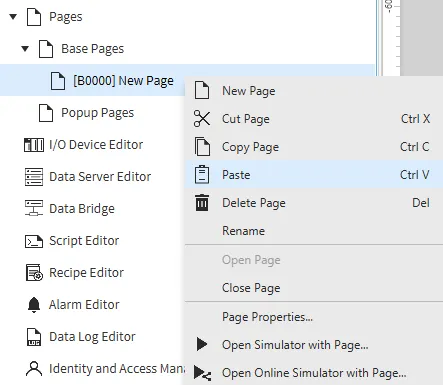
Task: Choose Paste from the context menu
Action: click(x=314, y=175)
